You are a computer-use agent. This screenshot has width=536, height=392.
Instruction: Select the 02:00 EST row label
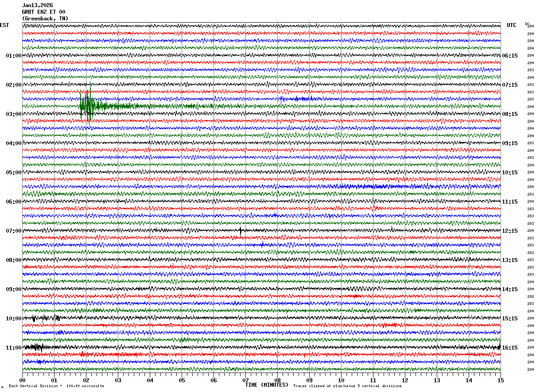(x=13, y=85)
